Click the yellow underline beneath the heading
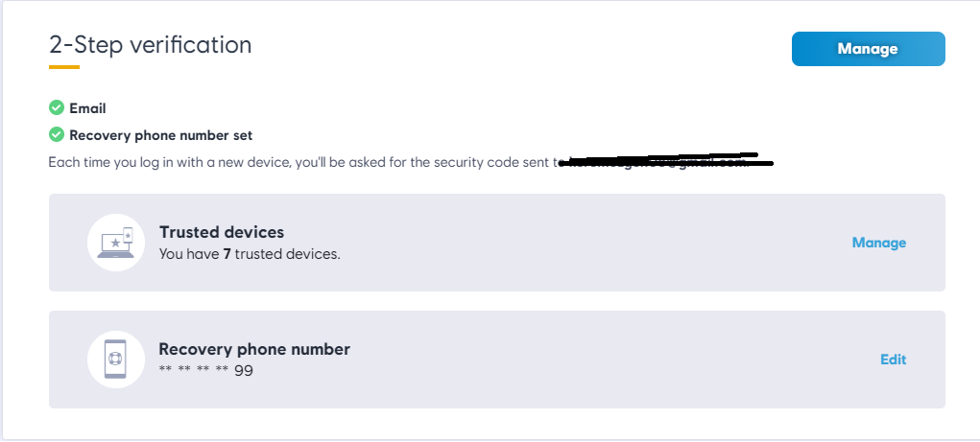This screenshot has height=442, width=980. coord(64,67)
